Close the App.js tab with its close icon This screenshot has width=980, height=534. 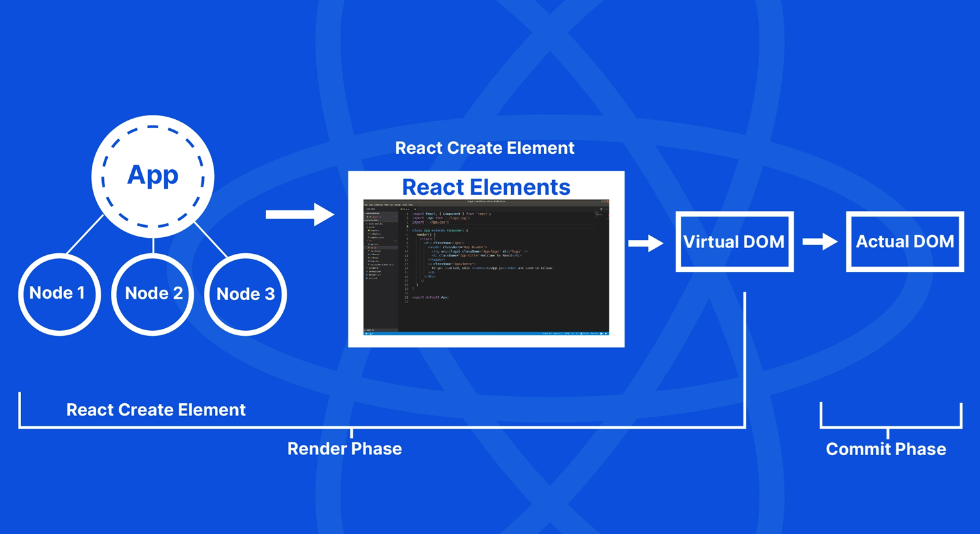point(416,209)
